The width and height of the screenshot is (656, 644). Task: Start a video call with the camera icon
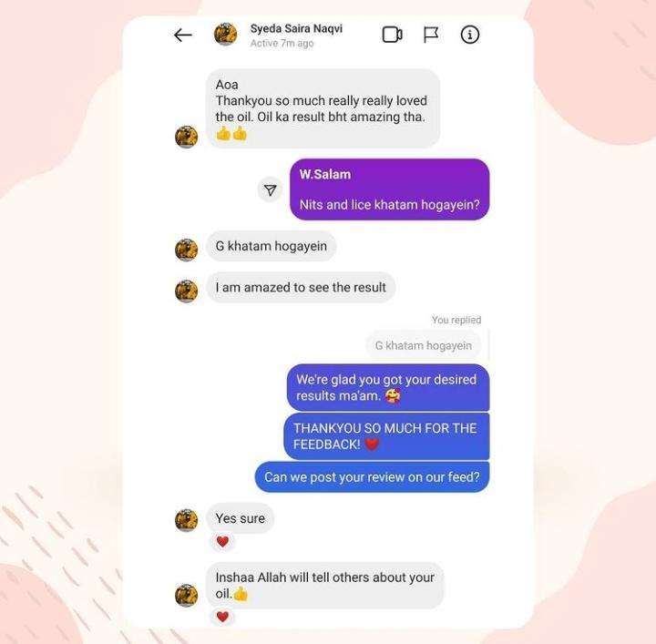coord(392,35)
